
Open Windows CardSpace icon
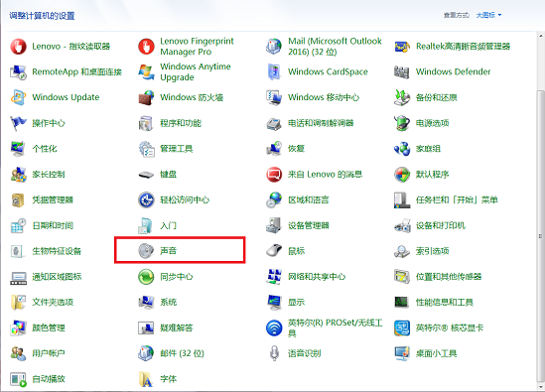click(x=274, y=71)
